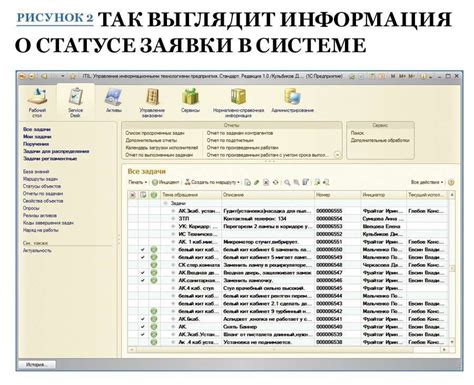This screenshot has height=385, width=474.
Task: Open the Администрирование section
Action: click(x=292, y=101)
